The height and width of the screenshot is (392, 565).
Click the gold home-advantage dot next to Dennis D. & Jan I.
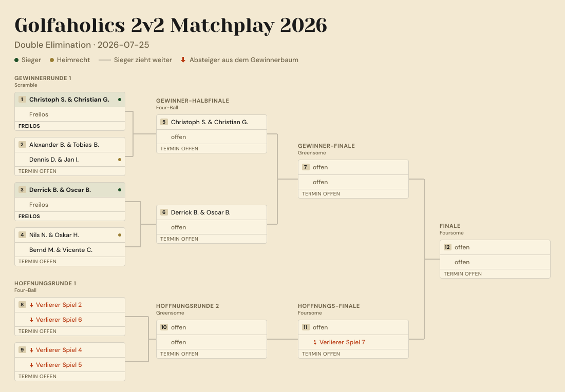[120, 160]
